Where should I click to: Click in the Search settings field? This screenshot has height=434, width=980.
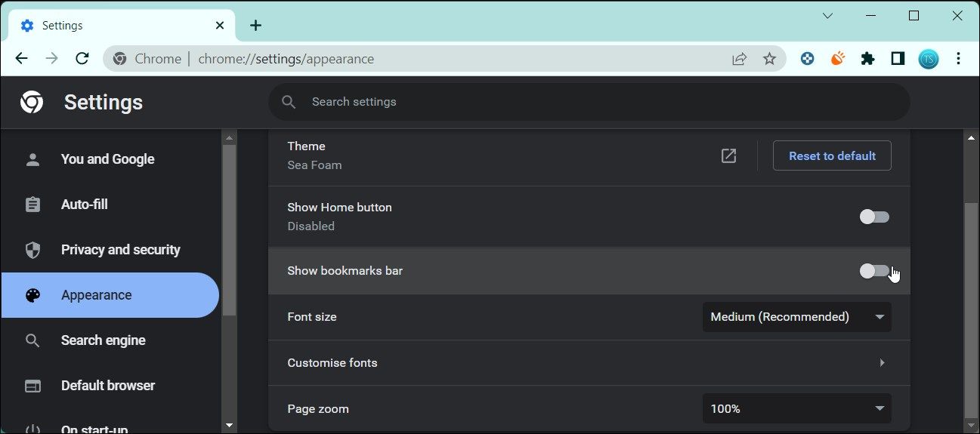click(589, 102)
